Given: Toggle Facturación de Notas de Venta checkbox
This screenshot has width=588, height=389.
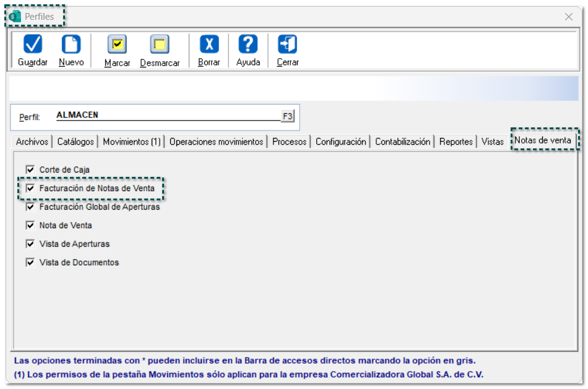Looking at the screenshot, I should 30,188.
